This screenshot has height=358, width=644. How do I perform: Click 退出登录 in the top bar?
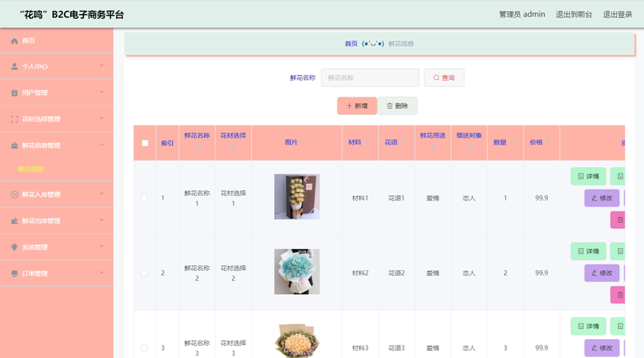(x=617, y=15)
